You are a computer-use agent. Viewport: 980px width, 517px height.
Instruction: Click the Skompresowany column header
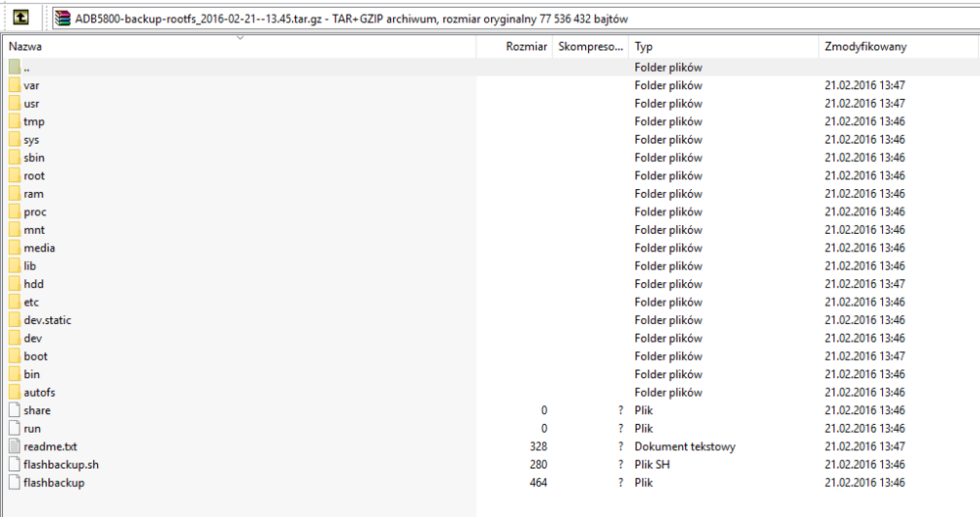pos(590,46)
